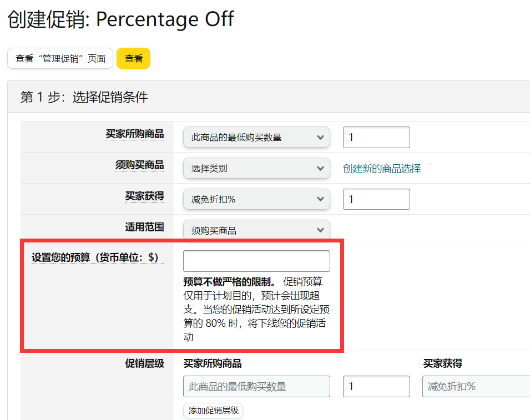Click the yellow '查看' button

[133, 58]
